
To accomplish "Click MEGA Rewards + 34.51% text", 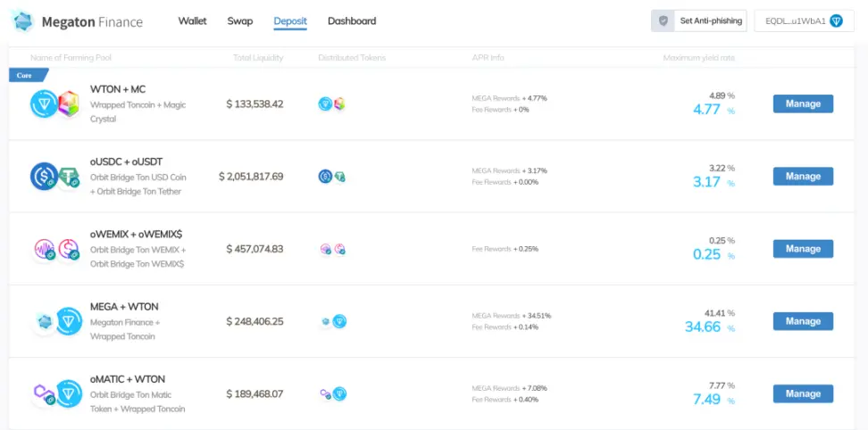I will point(512,316).
